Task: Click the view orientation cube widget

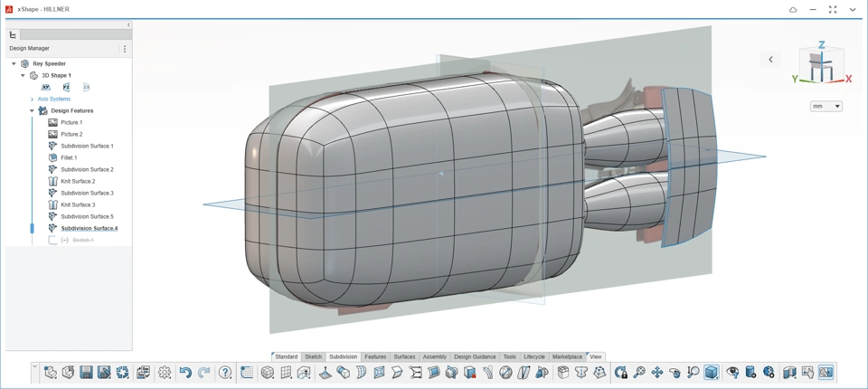Action: point(822,65)
